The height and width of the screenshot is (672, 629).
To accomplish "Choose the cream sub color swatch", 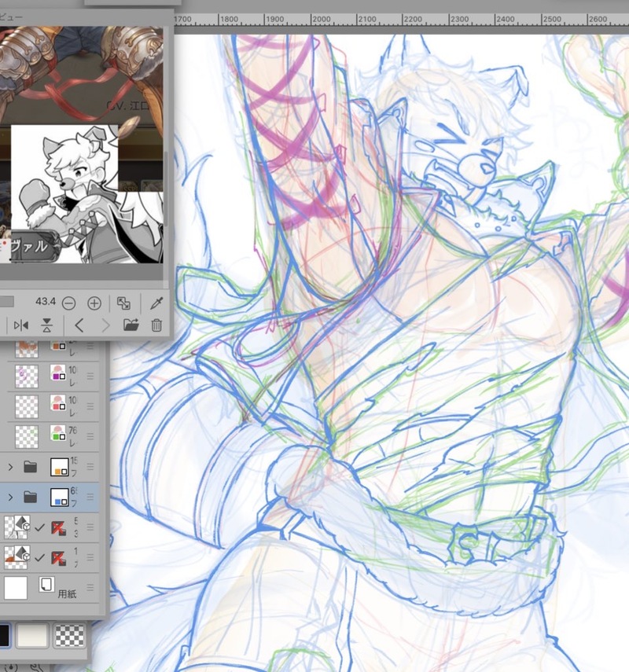I will click(x=32, y=635).
